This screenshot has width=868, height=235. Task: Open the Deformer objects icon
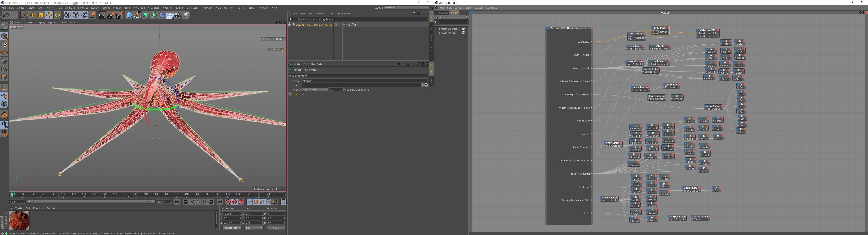pos(162,15)
